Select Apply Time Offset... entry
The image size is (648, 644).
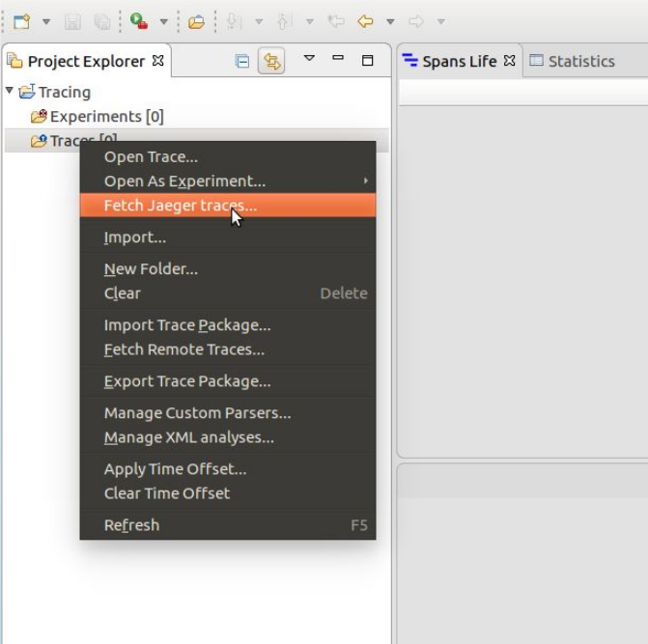click(228, 469)
